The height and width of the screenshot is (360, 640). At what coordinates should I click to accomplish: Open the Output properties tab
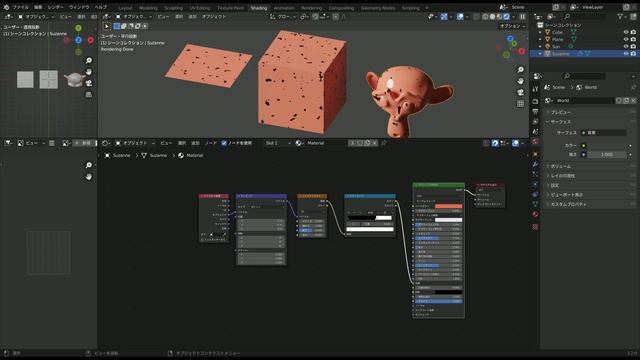[x=535, y=111]
